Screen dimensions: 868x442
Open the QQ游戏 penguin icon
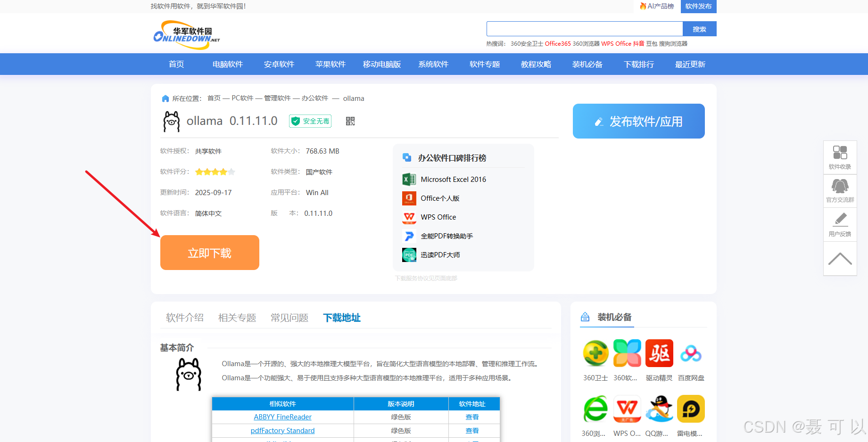(x=659, y=409)
